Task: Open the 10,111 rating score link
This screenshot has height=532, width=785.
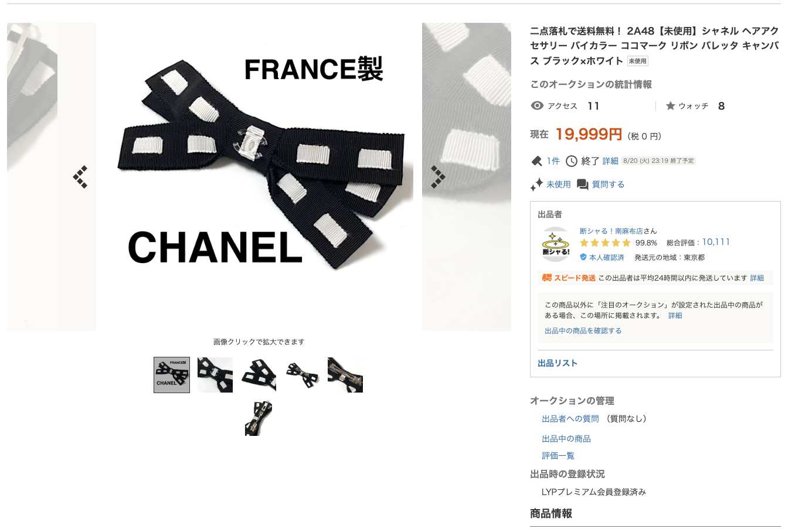Action: click(x=716, y=242)
